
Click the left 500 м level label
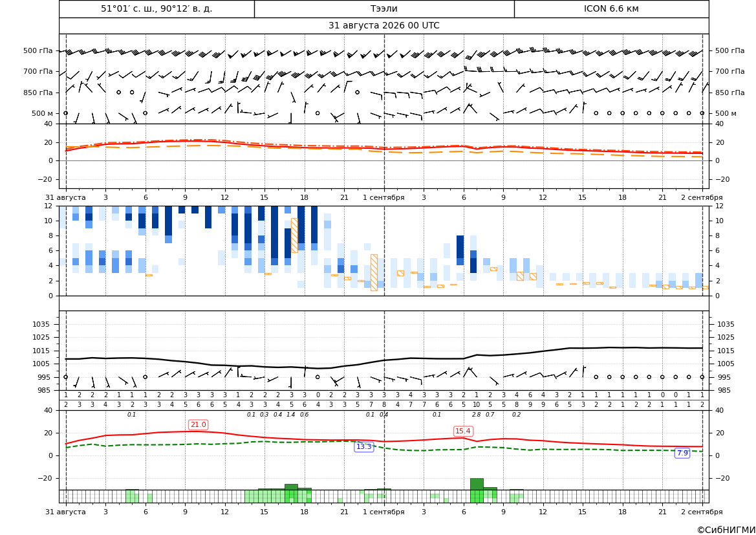pyautogui.click(x=43, y=113)
